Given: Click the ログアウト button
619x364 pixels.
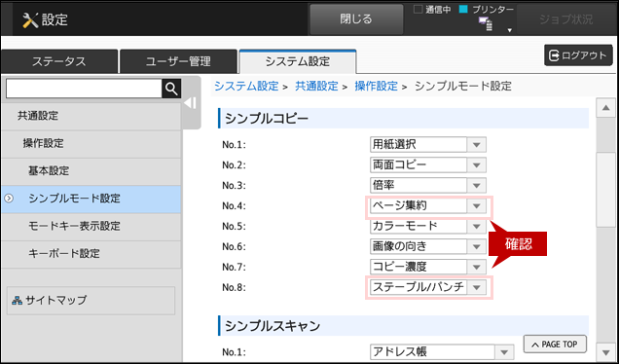Looking at the screenshot, I should pyautogui.click(x=578, y=55).
